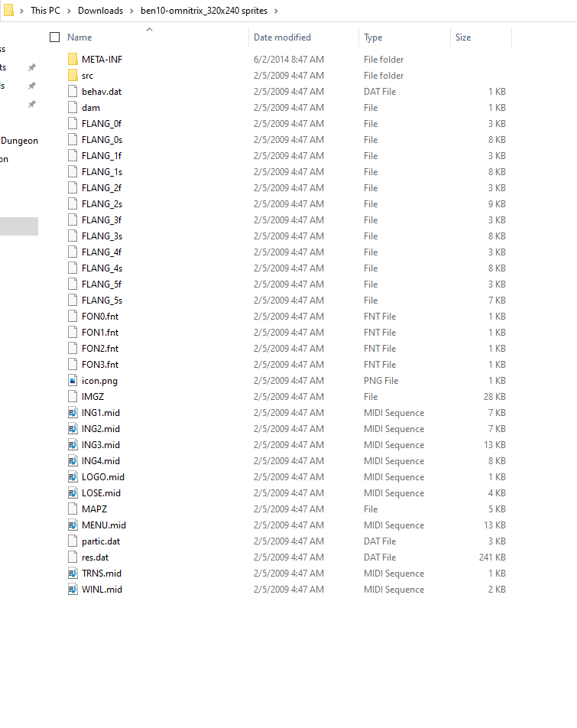Click the icon.png image file icon
Viewport: 577px width, 728px height.
click(x=73, y=380)
